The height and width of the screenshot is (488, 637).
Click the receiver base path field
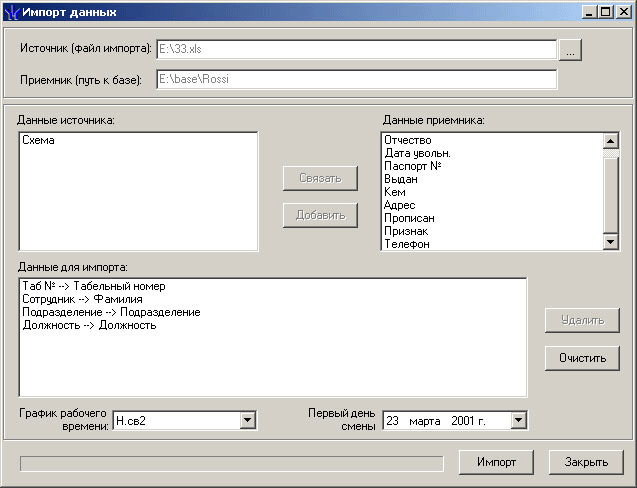coord(356,79)
